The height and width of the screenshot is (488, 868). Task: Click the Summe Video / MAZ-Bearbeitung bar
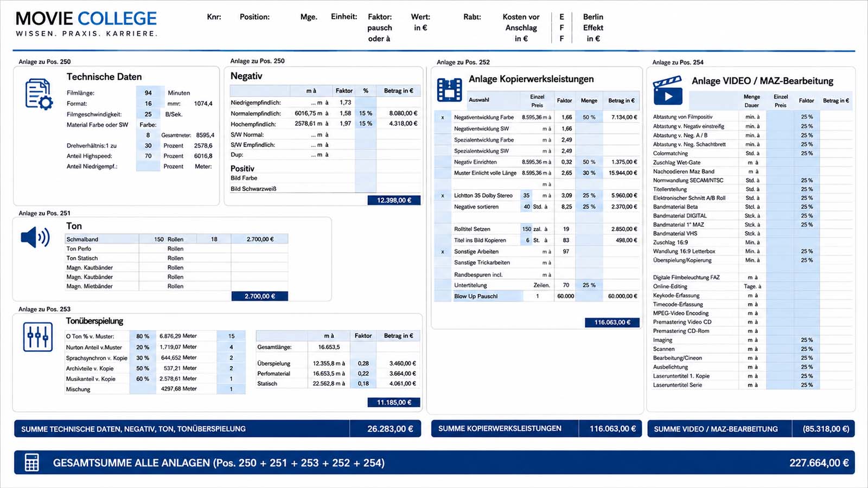(751, 428)
